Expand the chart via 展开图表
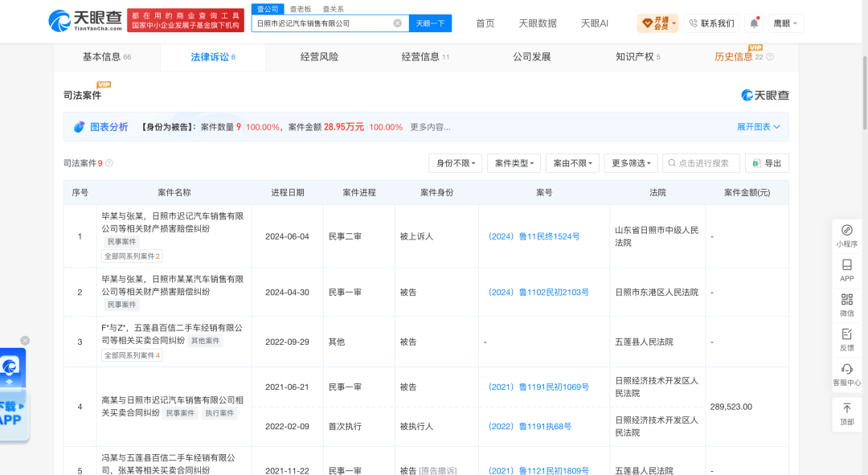This screenshot has width=868, height=475. 759,127
